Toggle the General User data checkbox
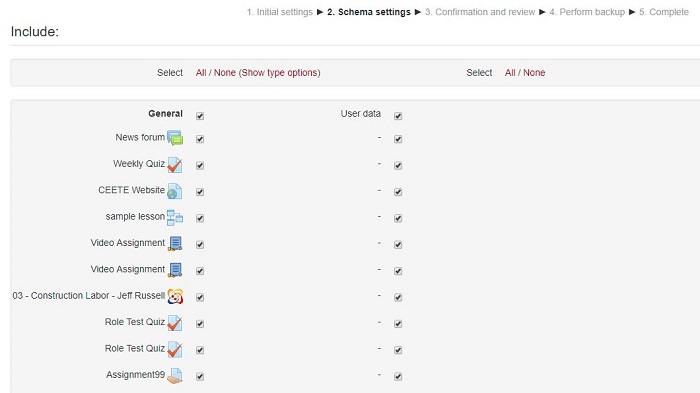 (x=398, y=116)
